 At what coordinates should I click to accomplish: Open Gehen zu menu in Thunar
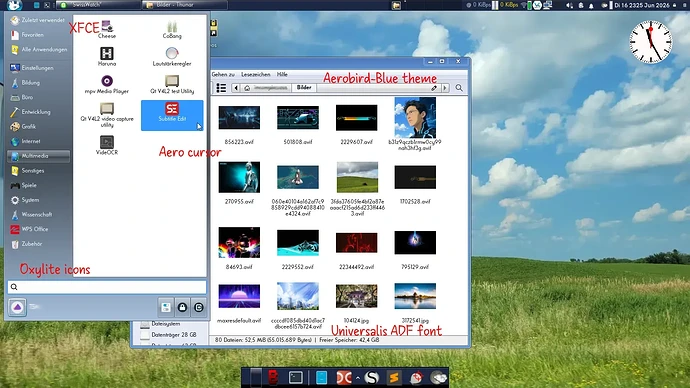[x=223, y=74]
